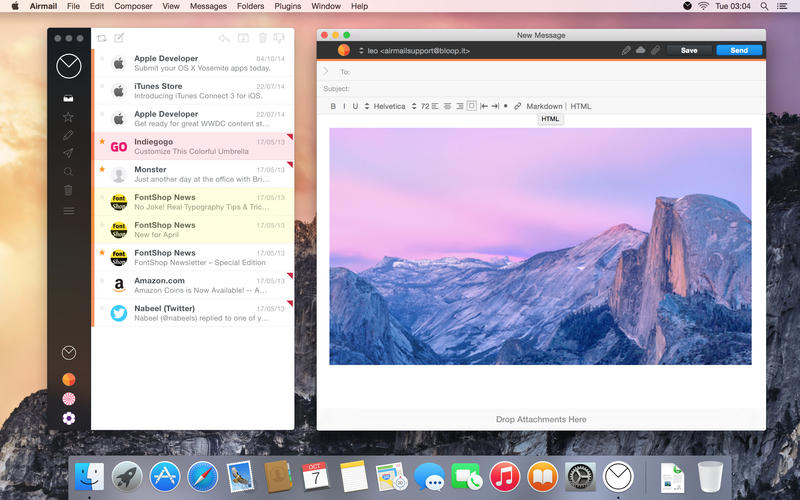The image size is (800, 500).
Task: Click the paperclip attachment icon in the composer
Action: 655,50
